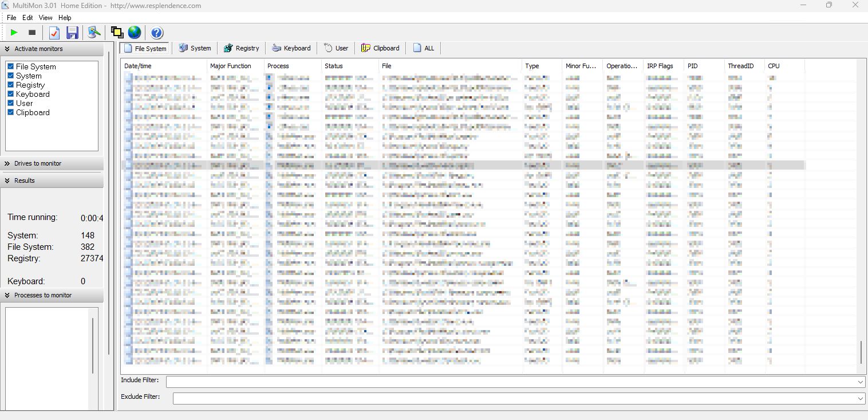Image resolution: width=868 pixels, height=420 pixels.
Task: Click the green Start monitoring icon
Action: coord(14,32)
